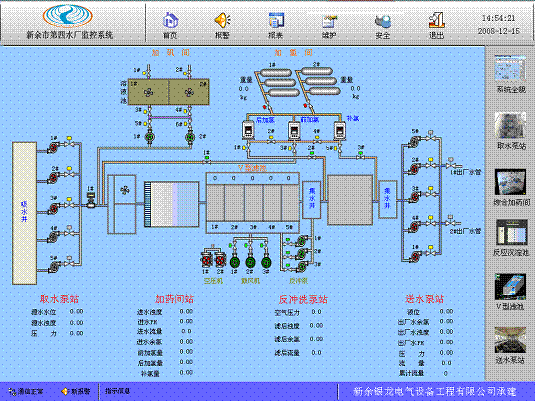The height and width of the screenshot is (402, 536).
Task: Select intake pump 1# in 取水泵站
Action: pos(53,148)
